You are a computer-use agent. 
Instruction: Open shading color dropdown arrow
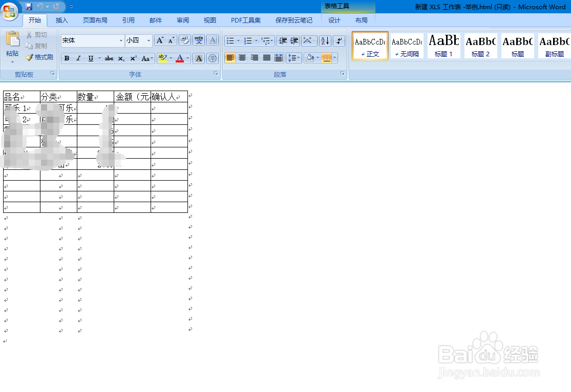coord(318,57)
